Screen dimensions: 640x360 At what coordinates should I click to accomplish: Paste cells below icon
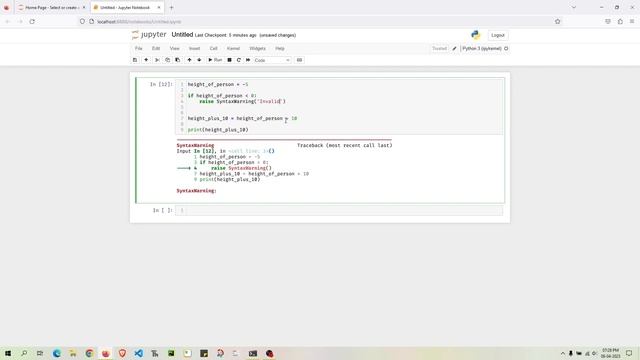coord(178,60)
